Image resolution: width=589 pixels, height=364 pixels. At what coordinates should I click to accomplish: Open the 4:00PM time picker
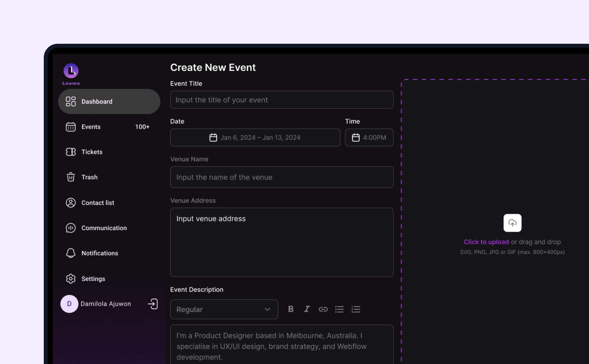tap(369, 137)
